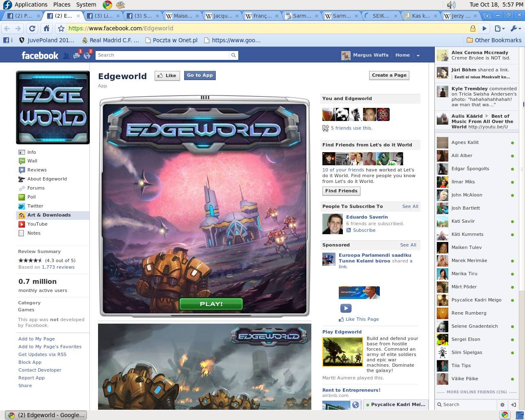Open Chrome wrench settings menu

tap(515, 28)
